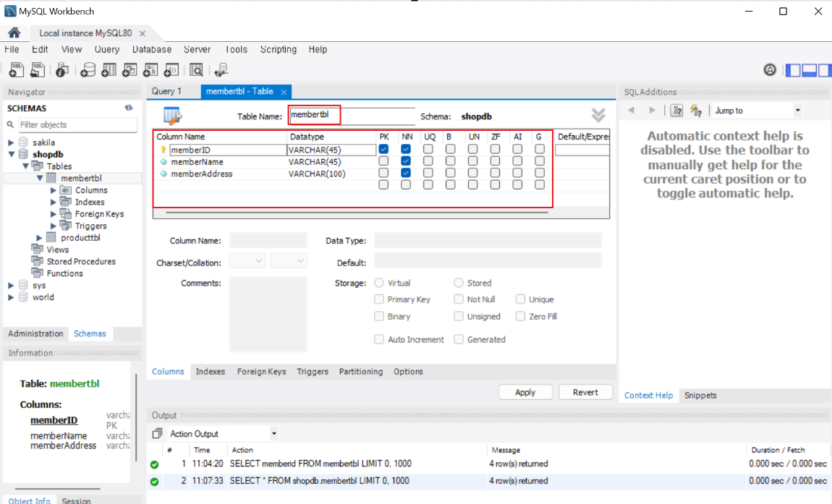The width and height of the screenshot is (832, 504).
Task: Open the Database menu
Action: coord(152,49)
